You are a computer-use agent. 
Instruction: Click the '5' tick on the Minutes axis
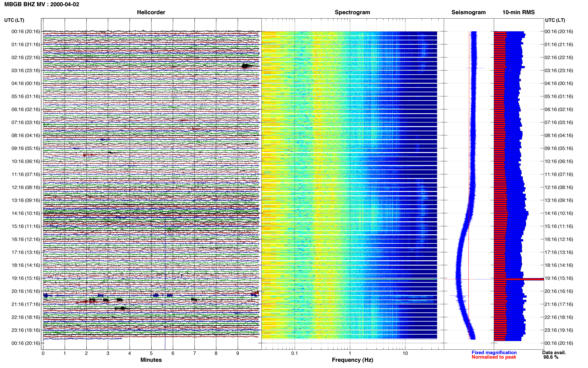[151, 353]
